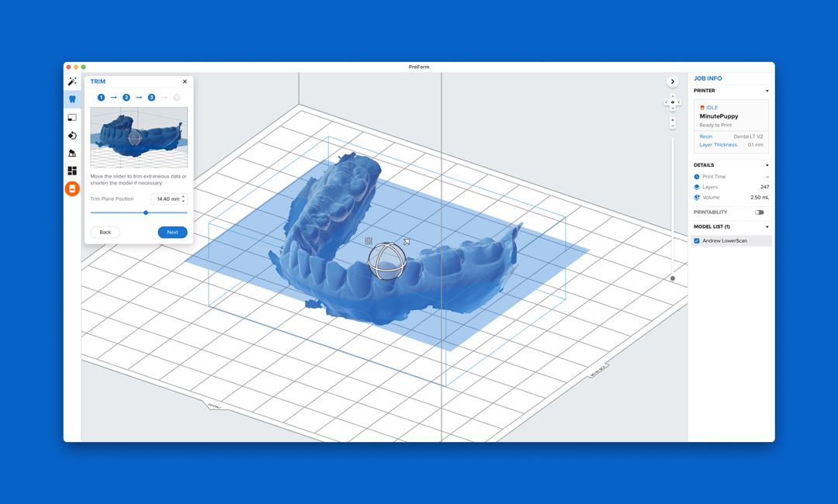Click the Layers icon in Details panel
This screenshot has width=838, height=504.
pos(698,186)
